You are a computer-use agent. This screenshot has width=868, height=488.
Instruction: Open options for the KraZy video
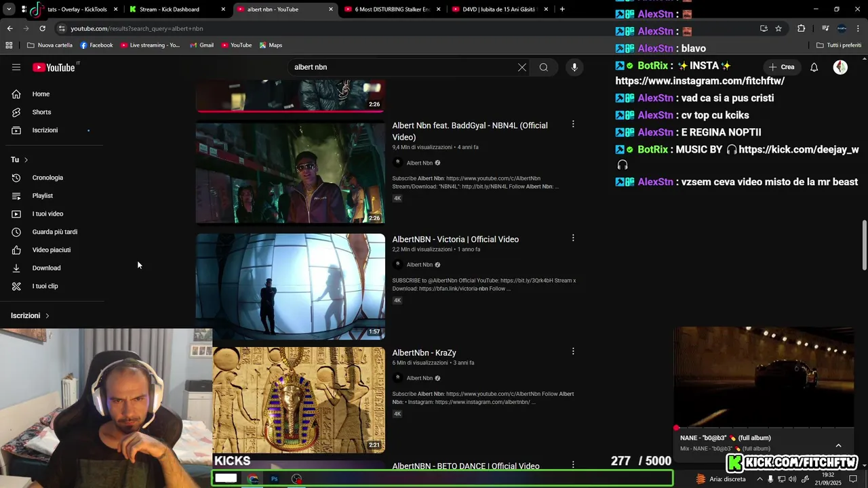(573, 351)
